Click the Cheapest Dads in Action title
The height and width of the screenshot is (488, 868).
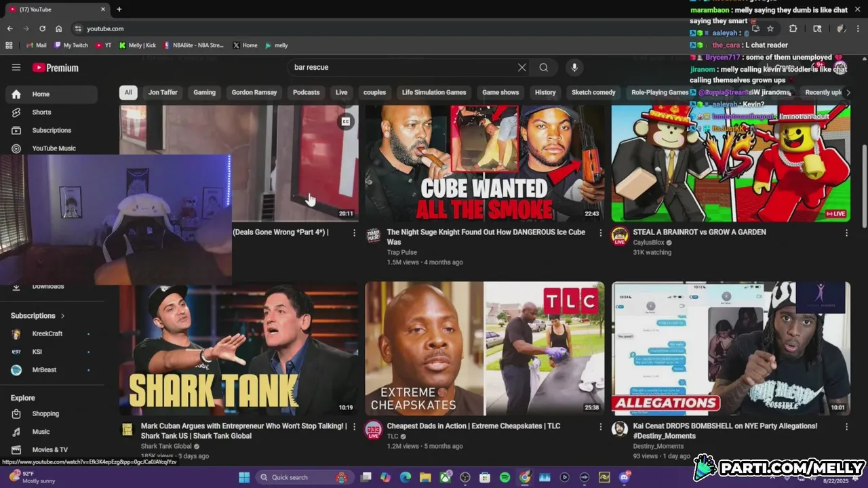[473, 426]
